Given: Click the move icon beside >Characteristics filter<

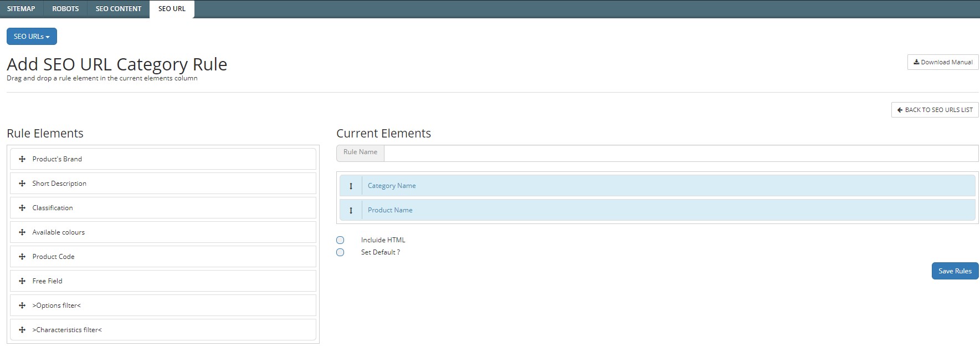Looking at the screenshot, I should pyautogui.click(x=22, y=330).
